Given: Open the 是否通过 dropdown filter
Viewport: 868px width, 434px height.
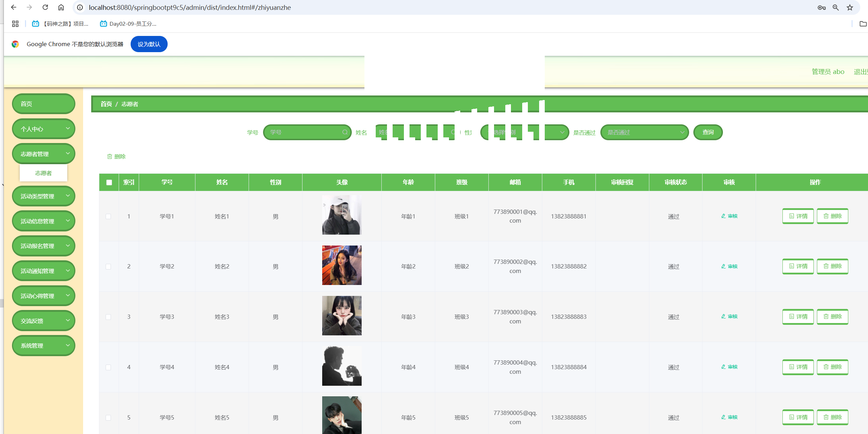Looking at the screenshot, I should [x=644, y=132].
